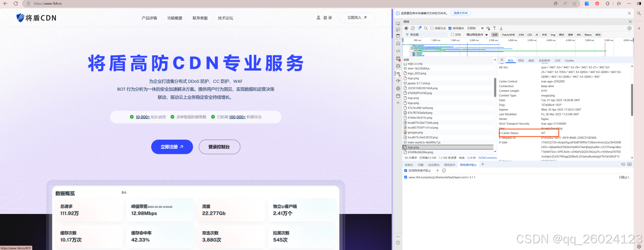The image size is (644, 250).
Task: Filter requests by WS type
Action: [x=579, y=34]
